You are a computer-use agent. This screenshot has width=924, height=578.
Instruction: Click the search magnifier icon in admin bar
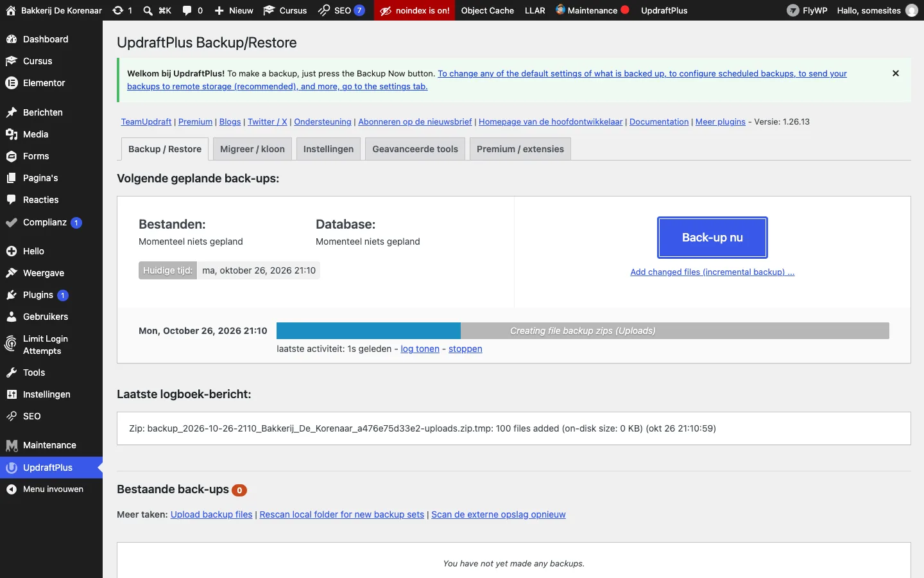click(x=148, y=10)
